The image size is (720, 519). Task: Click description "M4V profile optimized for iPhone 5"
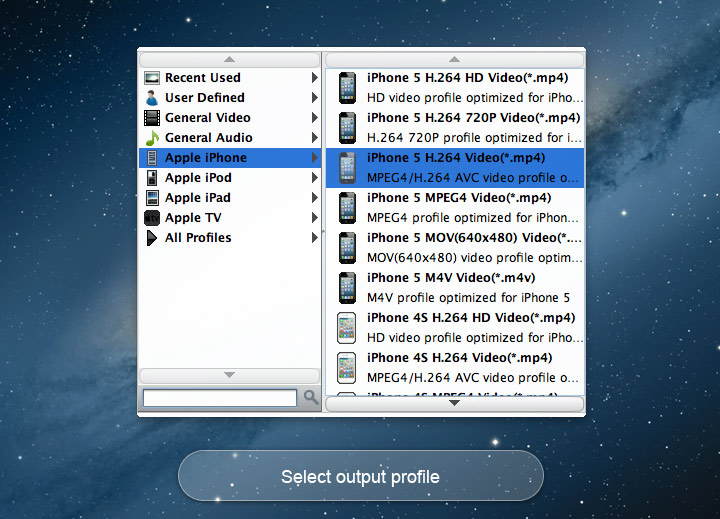pyautogui.click(x=468, y=298)
